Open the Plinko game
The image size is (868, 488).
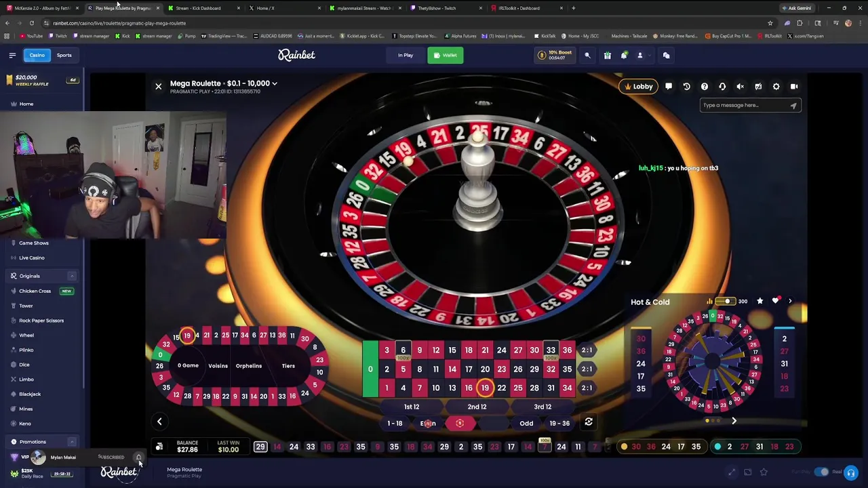point(26,350)
